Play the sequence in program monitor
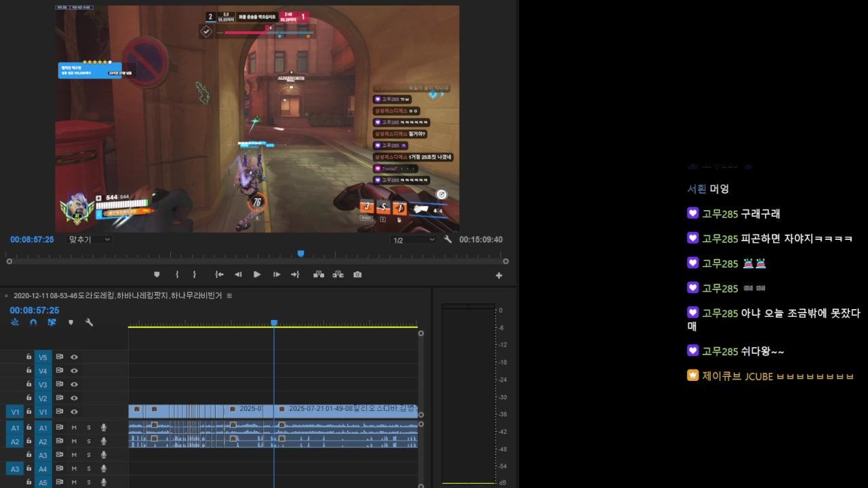 click(257, 274)
